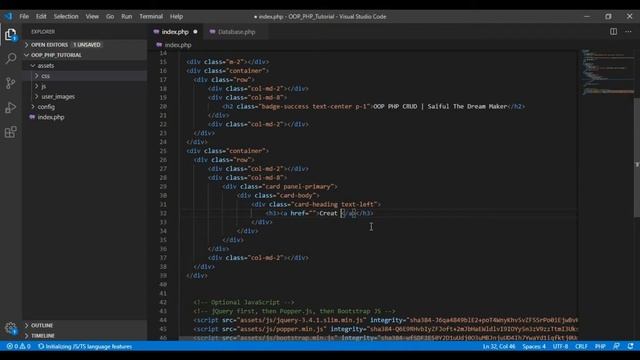Click the "card-heading text-left" class line

click(x=316, y=204)
